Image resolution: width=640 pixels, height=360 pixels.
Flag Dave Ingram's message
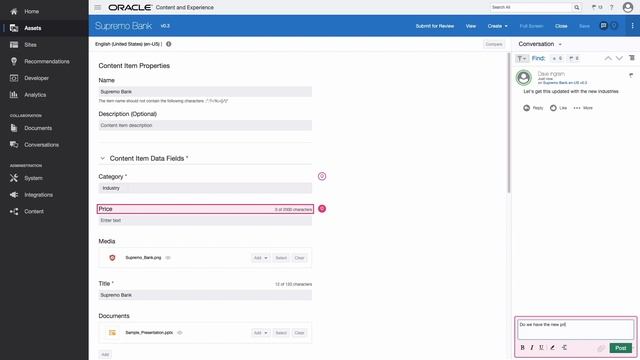click(631, 75)
